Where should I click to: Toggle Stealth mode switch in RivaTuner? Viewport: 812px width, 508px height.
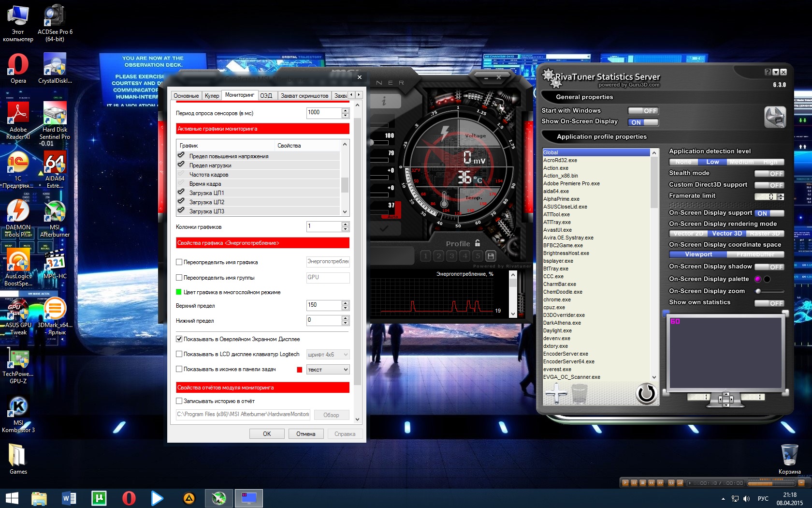click(769, 174)
